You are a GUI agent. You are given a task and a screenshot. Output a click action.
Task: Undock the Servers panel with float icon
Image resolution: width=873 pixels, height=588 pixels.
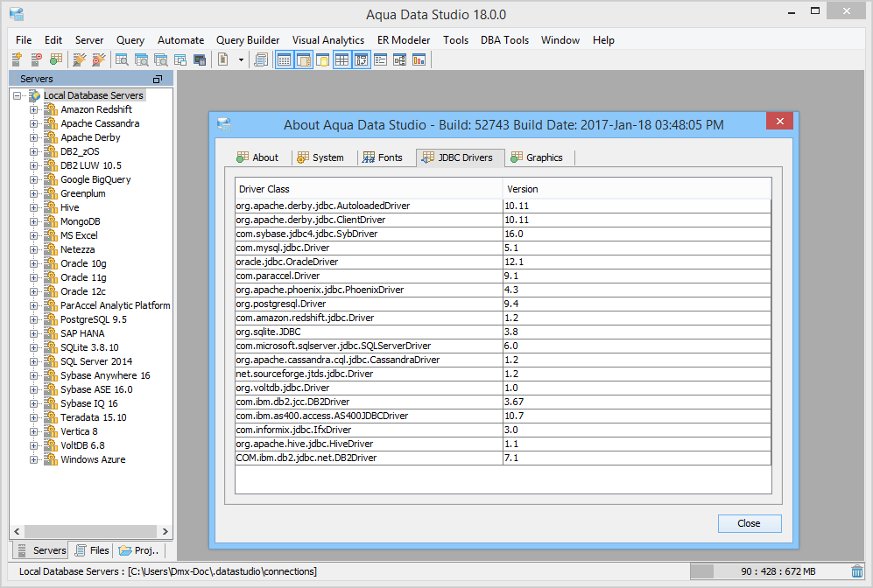158,79
